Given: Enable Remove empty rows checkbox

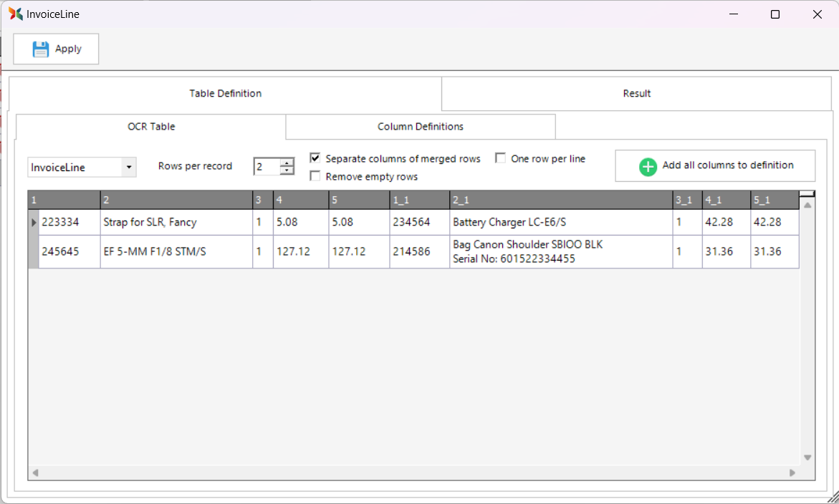Looking at the screenshot, I should pyautogui.click(x=315, y=176).
